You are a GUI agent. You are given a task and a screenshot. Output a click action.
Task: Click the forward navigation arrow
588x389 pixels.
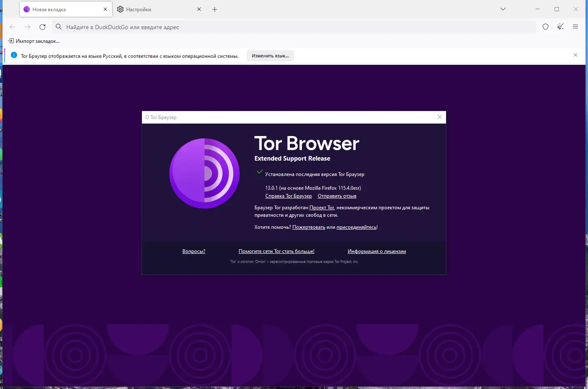pyautogui.click(x=27, y=27)
